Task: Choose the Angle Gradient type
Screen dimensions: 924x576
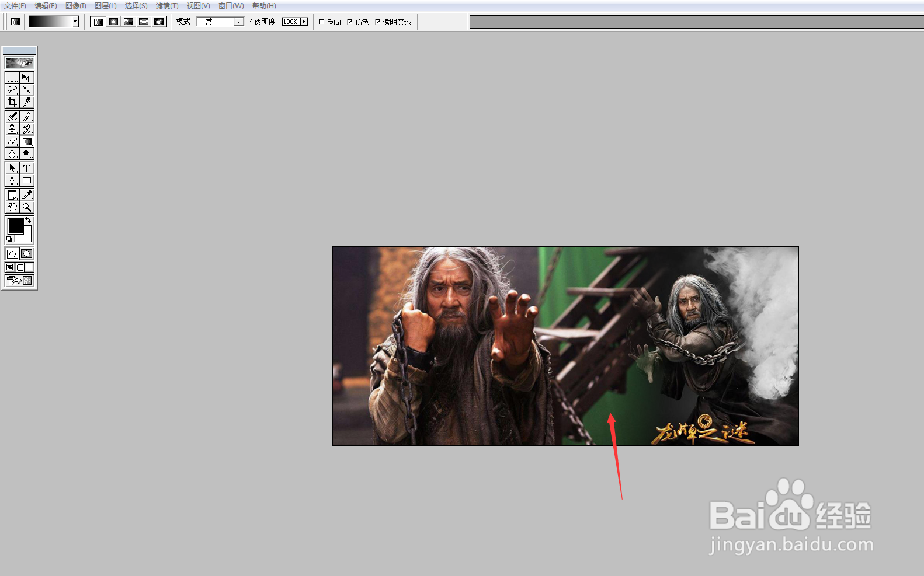Action: [x=128, y=22]
